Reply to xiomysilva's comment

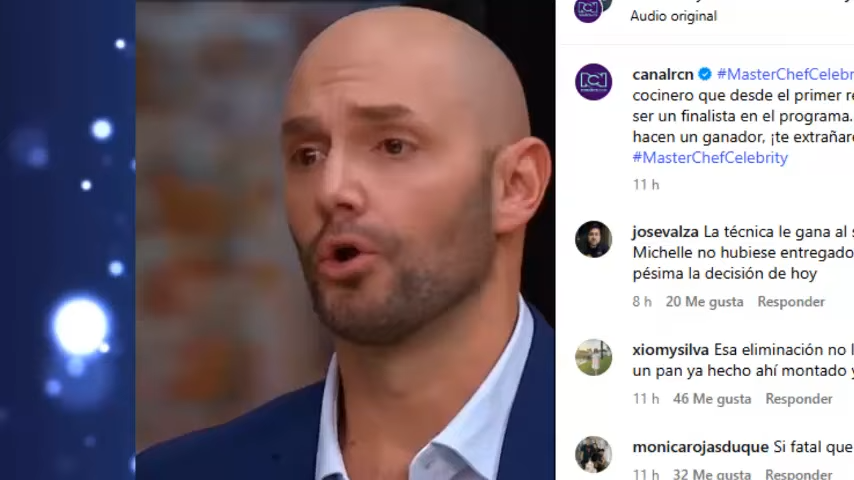click(x=799, y=399)
